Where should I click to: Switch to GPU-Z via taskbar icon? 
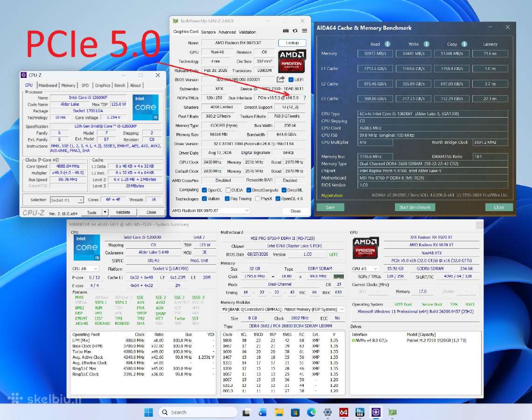pos(392,412)
